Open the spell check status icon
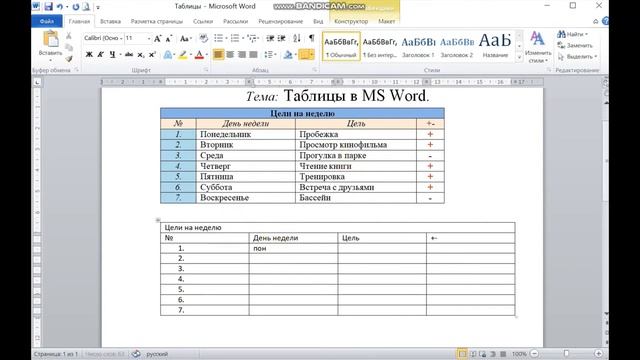The image size is (640, 360). (136, 354)
